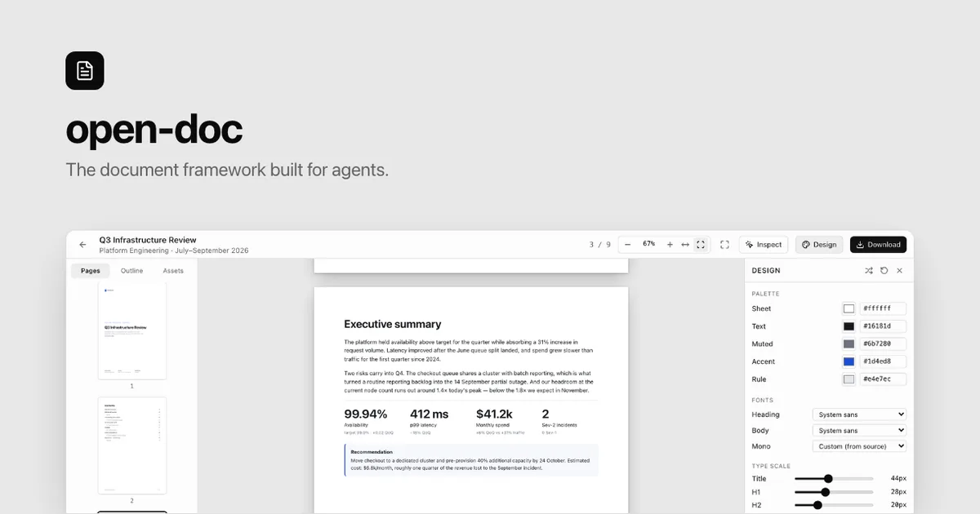Select the fit-to-page icon beside the width arrows
980x514 pixels.
(x=701, y=245)
